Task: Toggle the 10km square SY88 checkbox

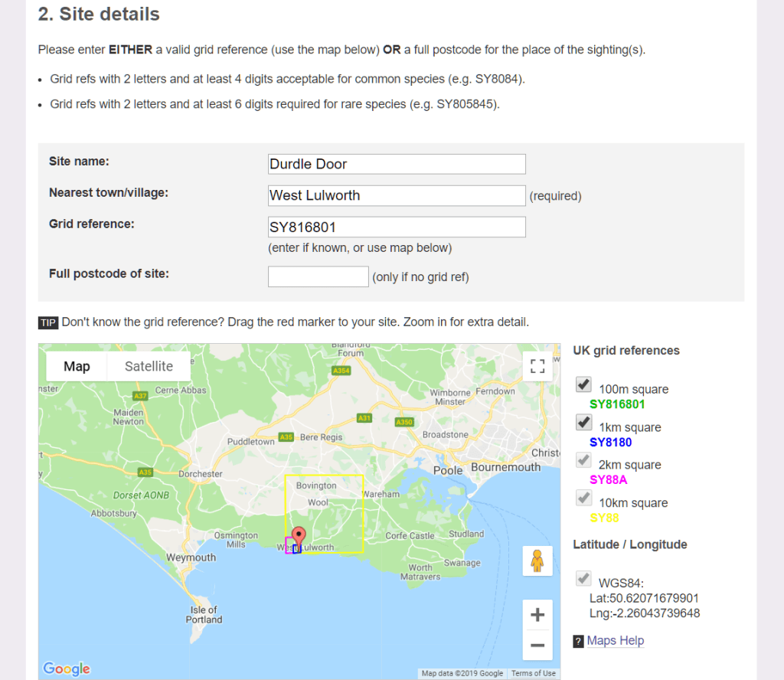Action: (584, 497)
